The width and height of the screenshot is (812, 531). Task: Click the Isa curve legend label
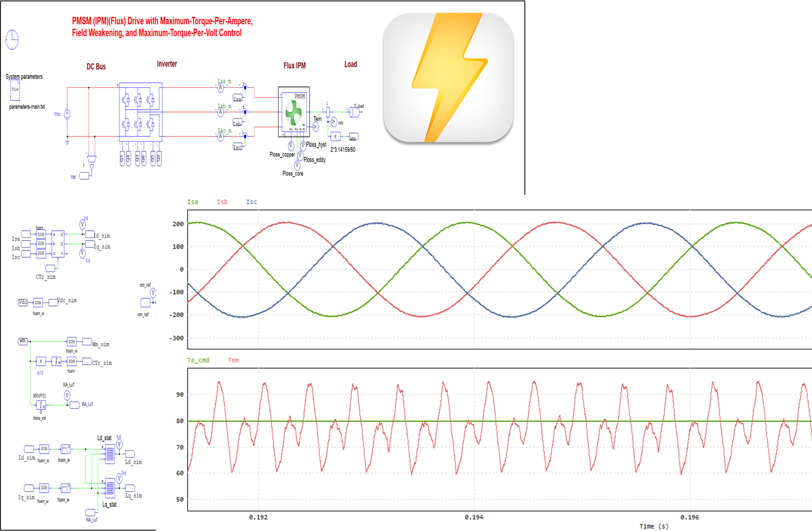click(x=193, y=202)
